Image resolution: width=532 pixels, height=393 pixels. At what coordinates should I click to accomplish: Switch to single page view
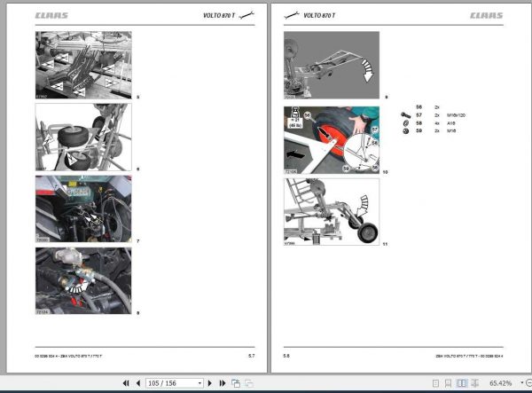pyautogui.click(x=435, y=383)
